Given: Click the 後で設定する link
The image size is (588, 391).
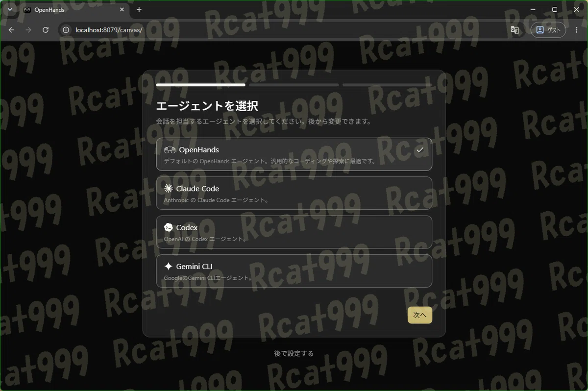Looking at the screenshot, I should (x=294, y=353).
